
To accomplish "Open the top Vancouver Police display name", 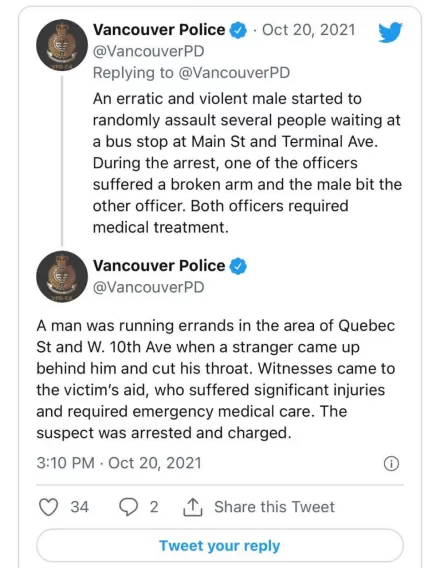I will 159,30.
